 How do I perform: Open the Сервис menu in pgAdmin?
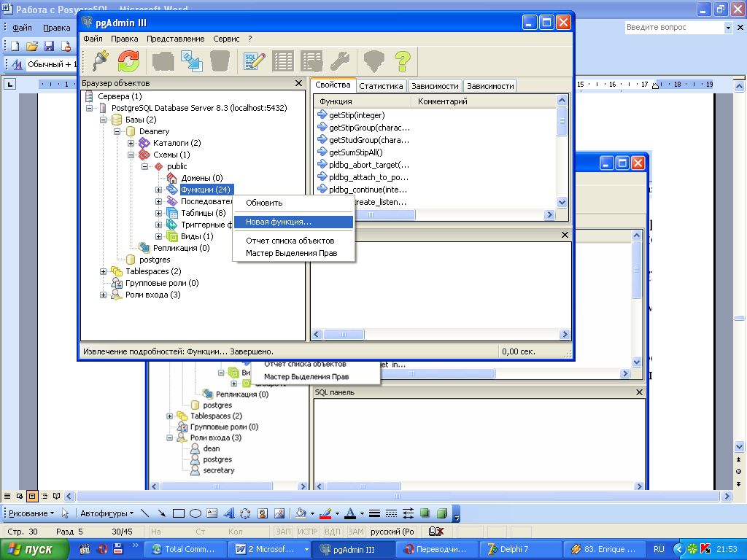(x=226, y=39)
